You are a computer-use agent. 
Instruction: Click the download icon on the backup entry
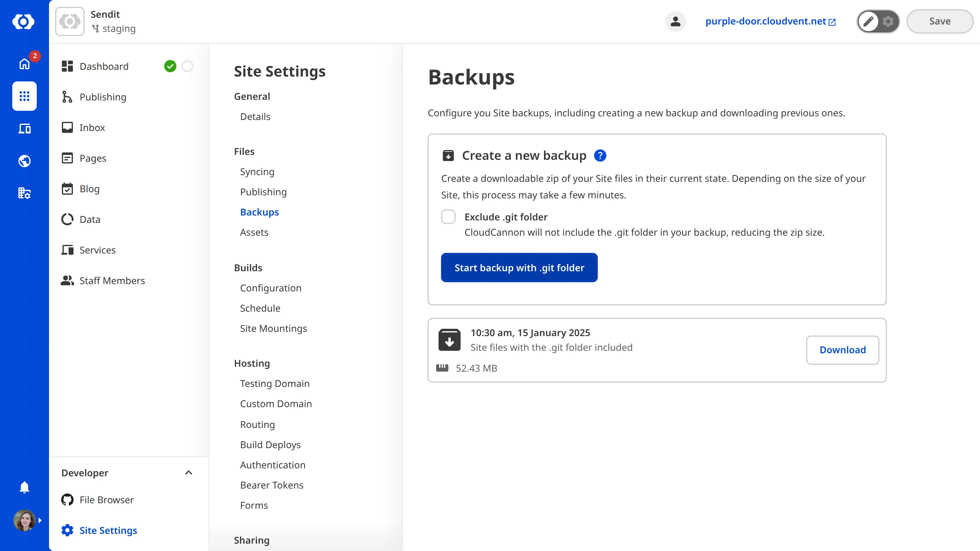449,339
